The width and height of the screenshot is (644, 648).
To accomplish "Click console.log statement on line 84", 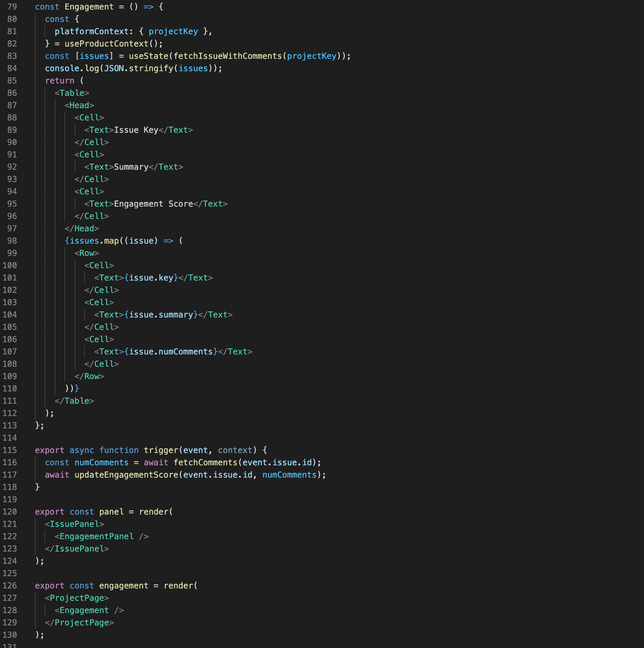I will [133, 68].
